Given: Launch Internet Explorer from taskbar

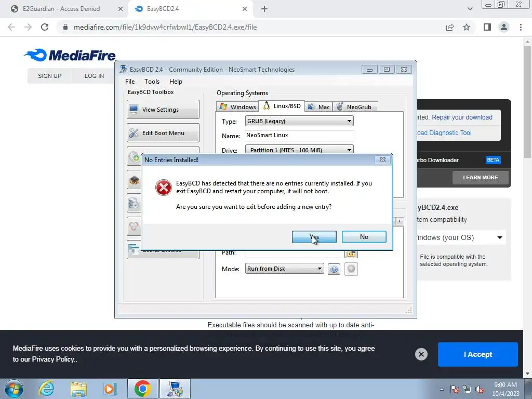Looking at the screenshot, I should pyautogui.click(x=46, y=389).
